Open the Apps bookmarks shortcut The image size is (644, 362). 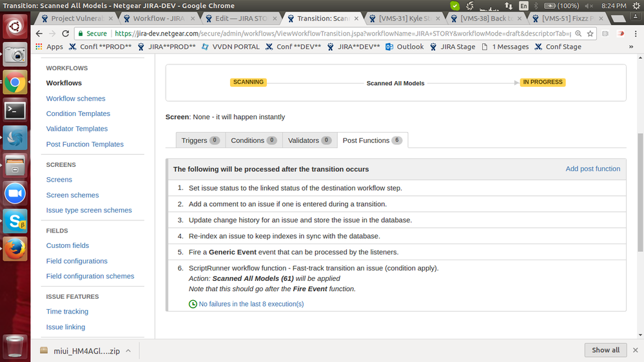[x=49, y=47]
